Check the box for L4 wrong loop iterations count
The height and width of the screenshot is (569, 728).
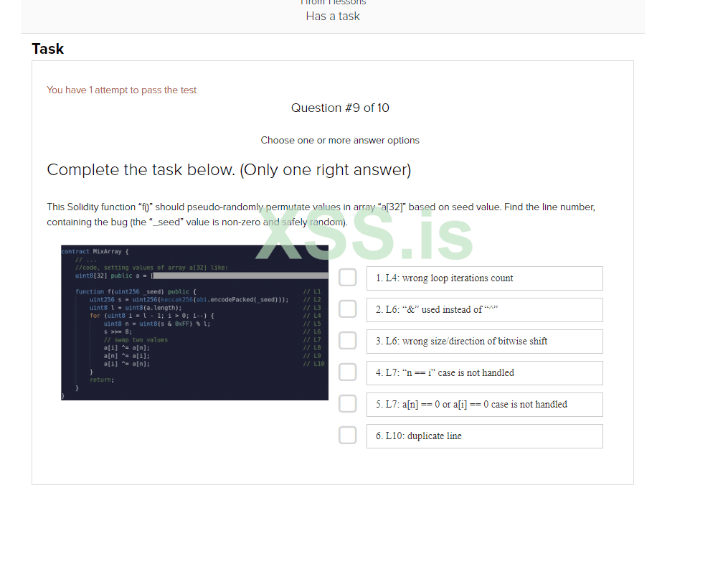(x=347, y=278)
